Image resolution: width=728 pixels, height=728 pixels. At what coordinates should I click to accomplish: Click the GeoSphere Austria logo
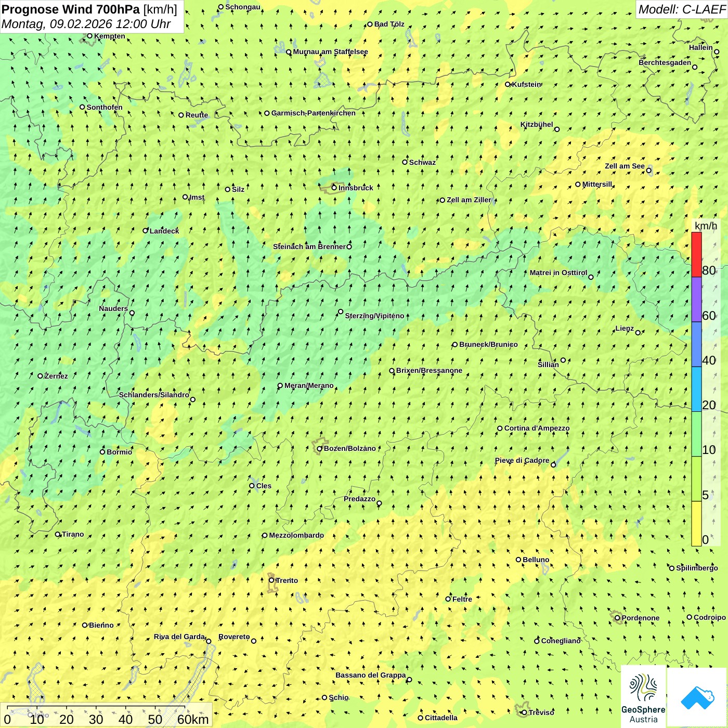point(643,697)
